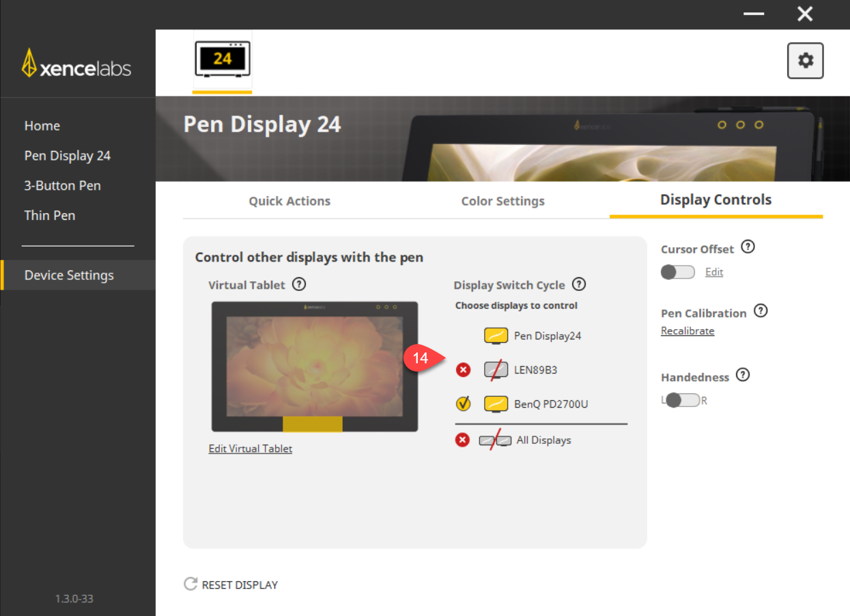Open settings with the gear icon

click(x=806, y=61)
